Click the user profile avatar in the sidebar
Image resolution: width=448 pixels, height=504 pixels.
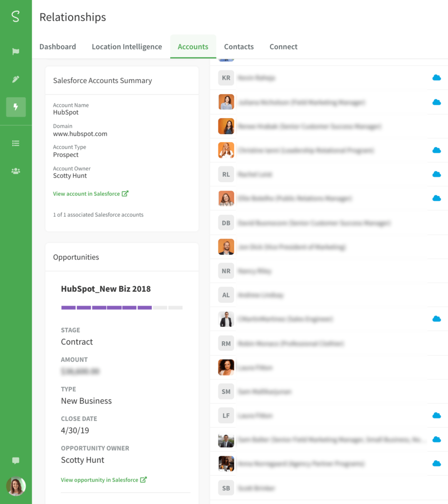click(16, 486)
